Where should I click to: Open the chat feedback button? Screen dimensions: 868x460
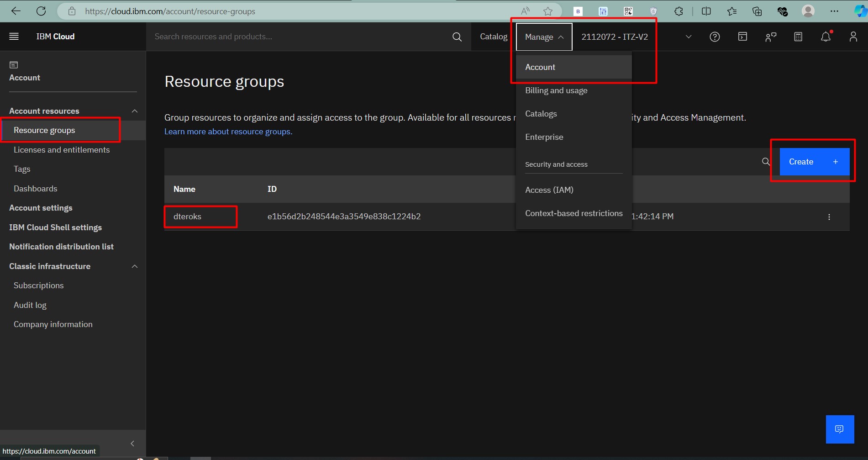[840, 429]
